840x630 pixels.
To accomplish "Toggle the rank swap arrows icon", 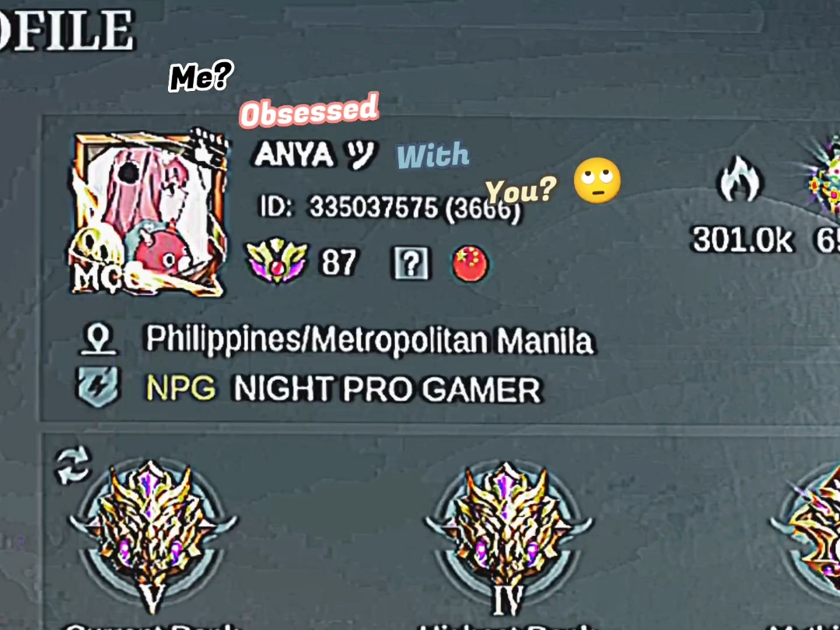I will point(73,465).
